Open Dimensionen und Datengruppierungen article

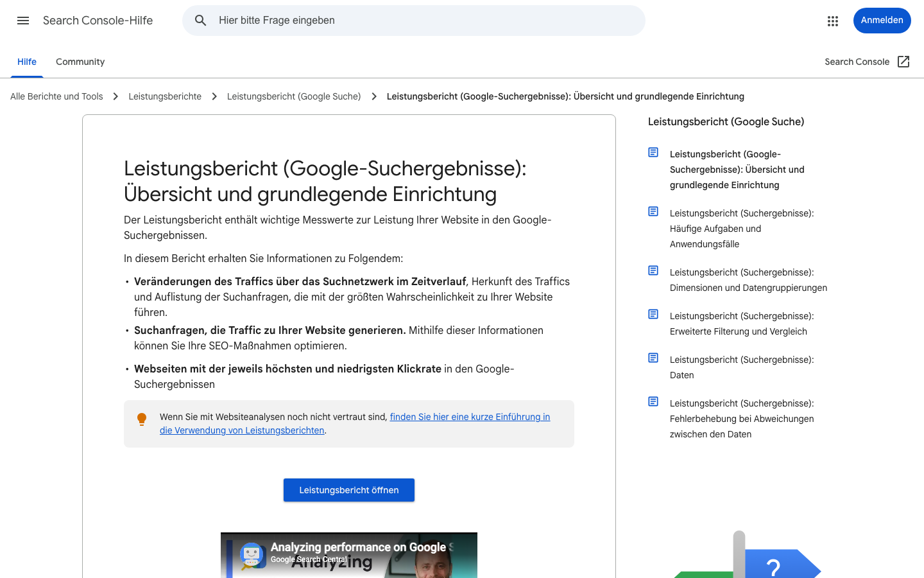click(748, 280)
